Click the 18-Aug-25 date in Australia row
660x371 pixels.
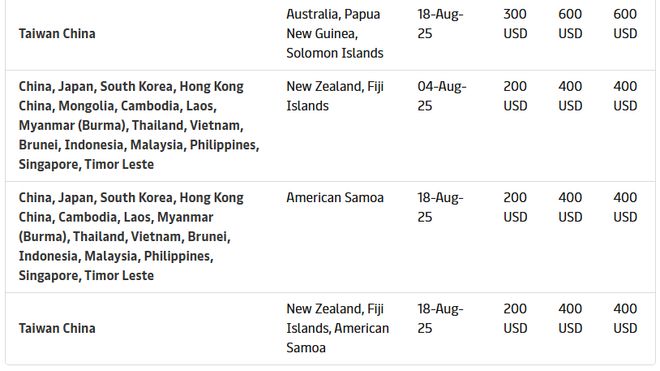[440, 24]
